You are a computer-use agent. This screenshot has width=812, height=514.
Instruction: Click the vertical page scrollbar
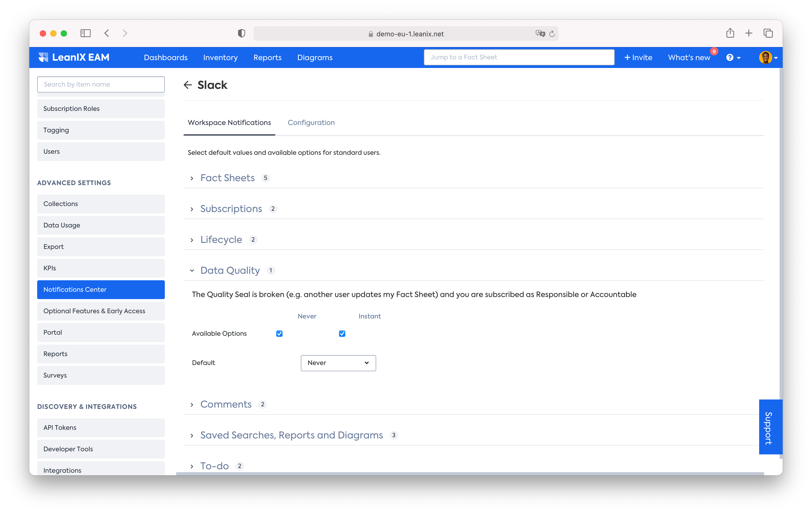click(x=781, y=264)
